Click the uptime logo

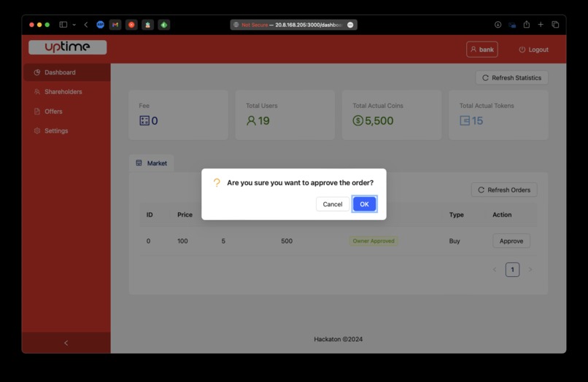tap(68, 47)
